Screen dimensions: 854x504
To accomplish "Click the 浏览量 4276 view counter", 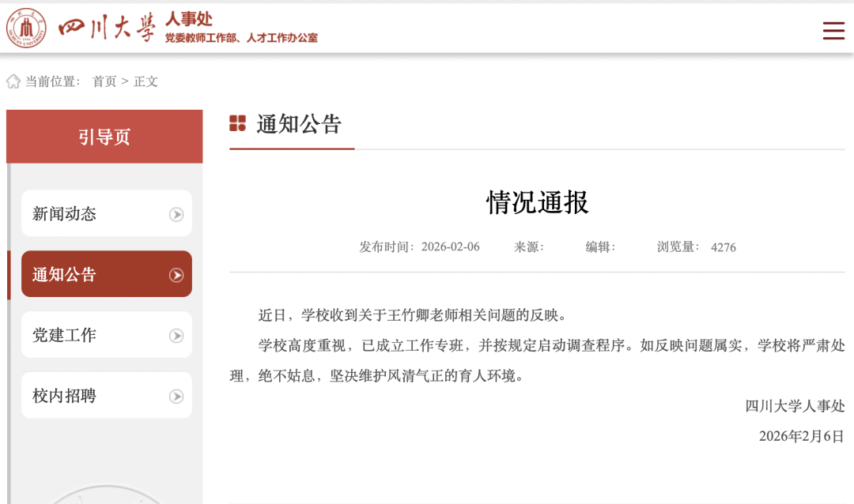I will point(696,246).
